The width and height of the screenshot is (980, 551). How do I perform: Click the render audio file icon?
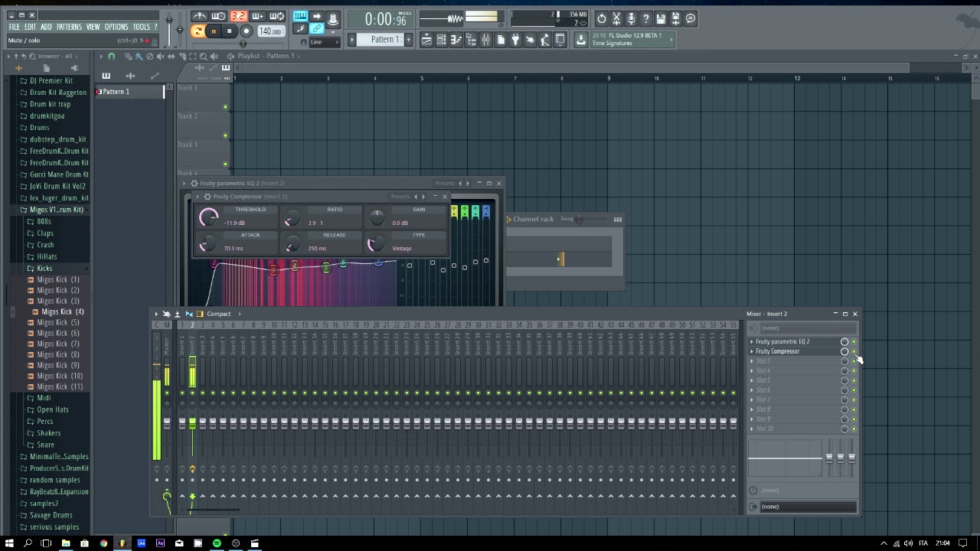point(676,18)
